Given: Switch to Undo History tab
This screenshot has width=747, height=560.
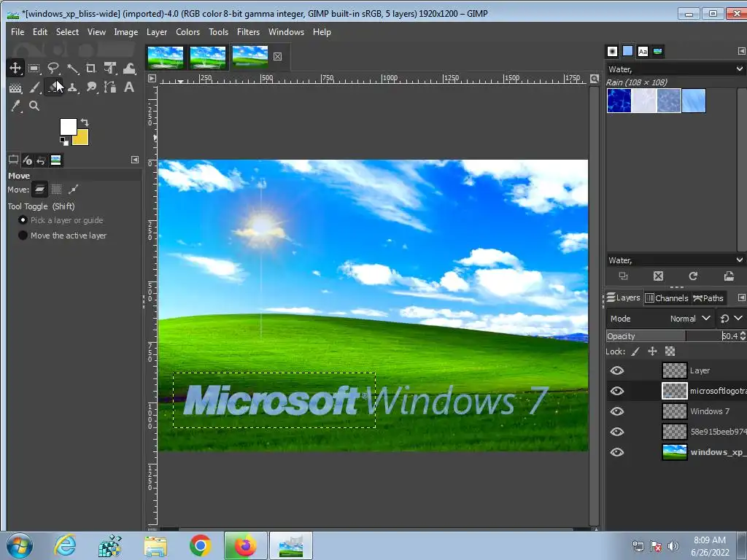Looking at the screenshot, I should tap(41, 160).
